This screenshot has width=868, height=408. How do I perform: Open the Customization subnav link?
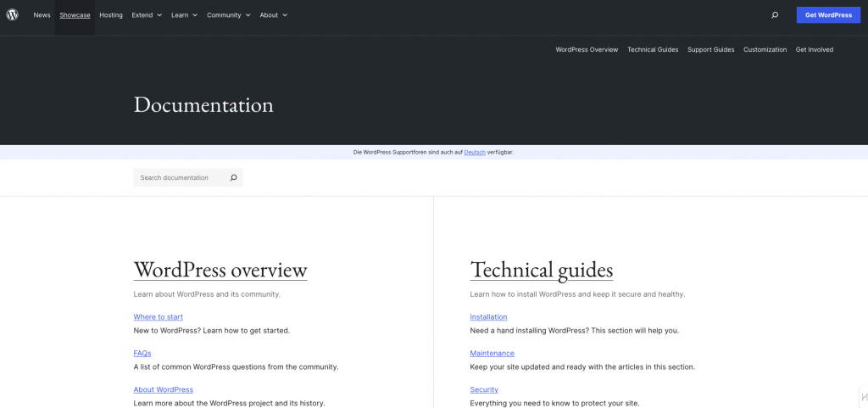765,50
